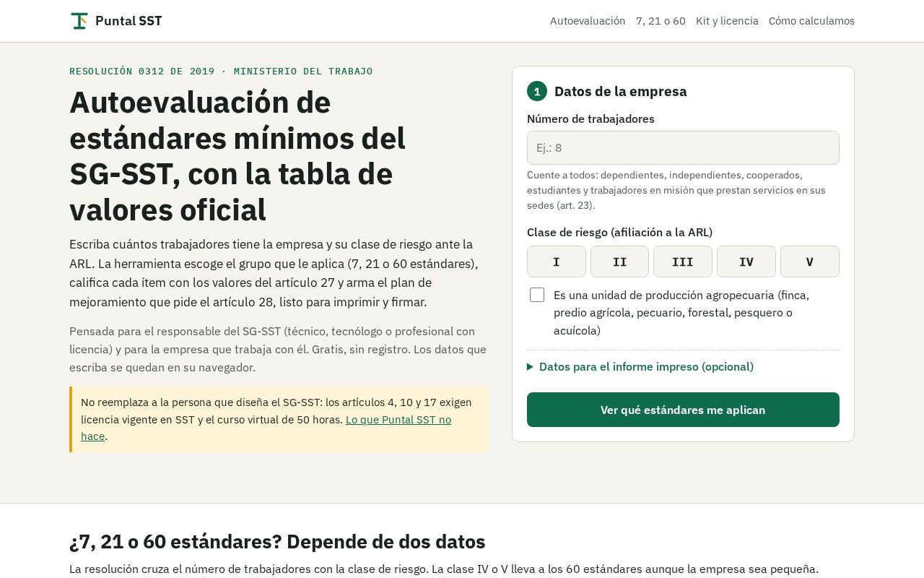The image size is (924, 578).
Task: Select risk class II
Action: [619, 262]
